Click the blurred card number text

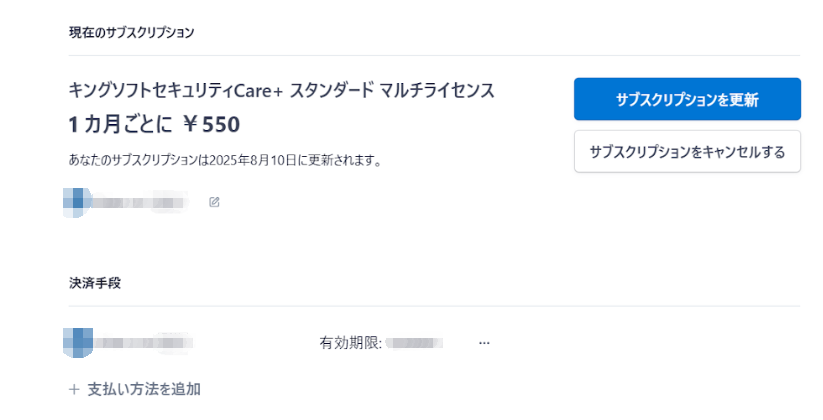pyautogui.click(x=144, y=343)
